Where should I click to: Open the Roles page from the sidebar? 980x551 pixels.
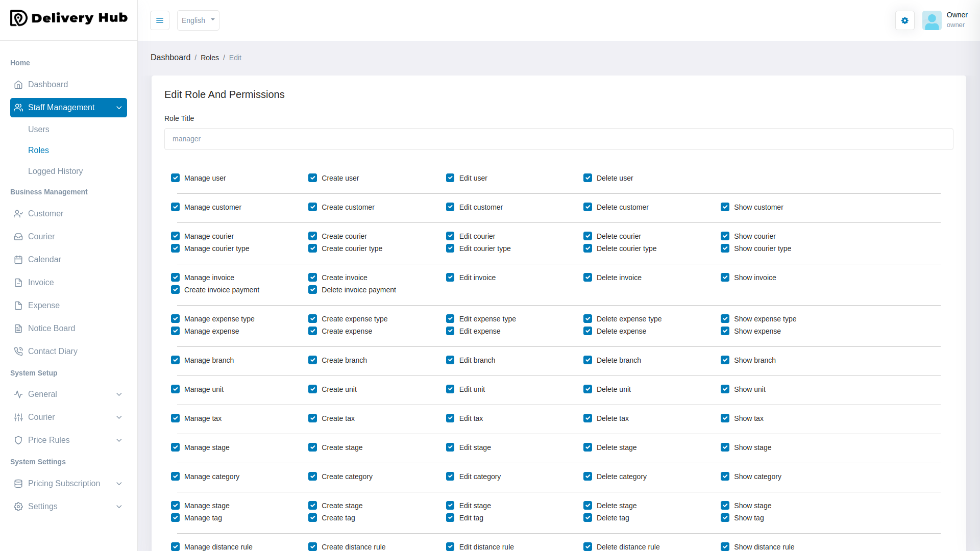tap(38, 150)
